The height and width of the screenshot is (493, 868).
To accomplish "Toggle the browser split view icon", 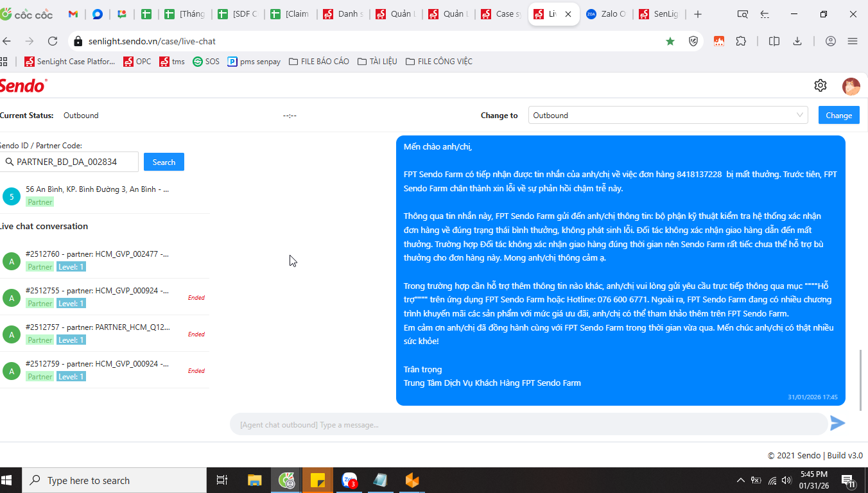I will pyautogui.click(x=774, y=41).
